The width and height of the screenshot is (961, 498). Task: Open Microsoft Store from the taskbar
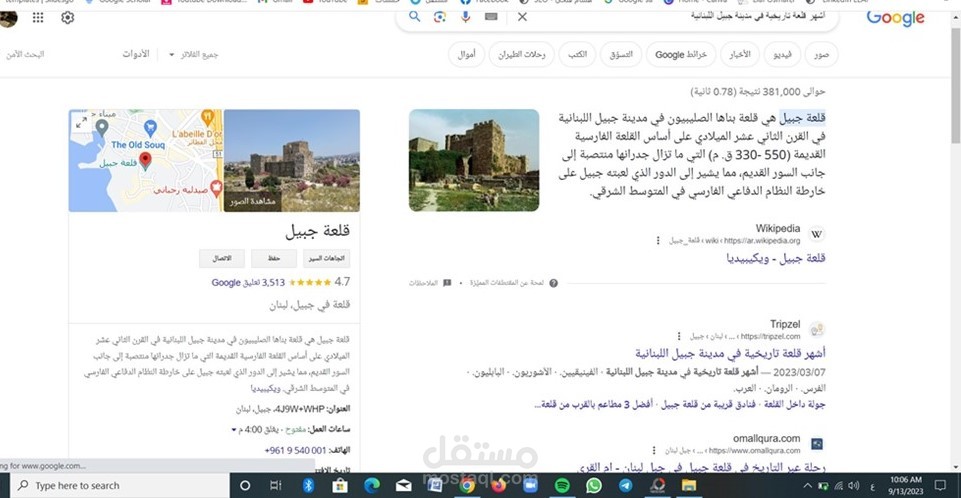pyautogui.click(x=340, y=486)
